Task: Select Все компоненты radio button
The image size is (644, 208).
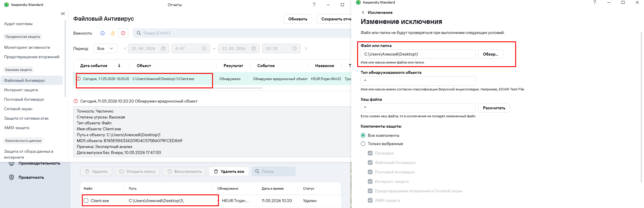Action: [x=363, y=135]
